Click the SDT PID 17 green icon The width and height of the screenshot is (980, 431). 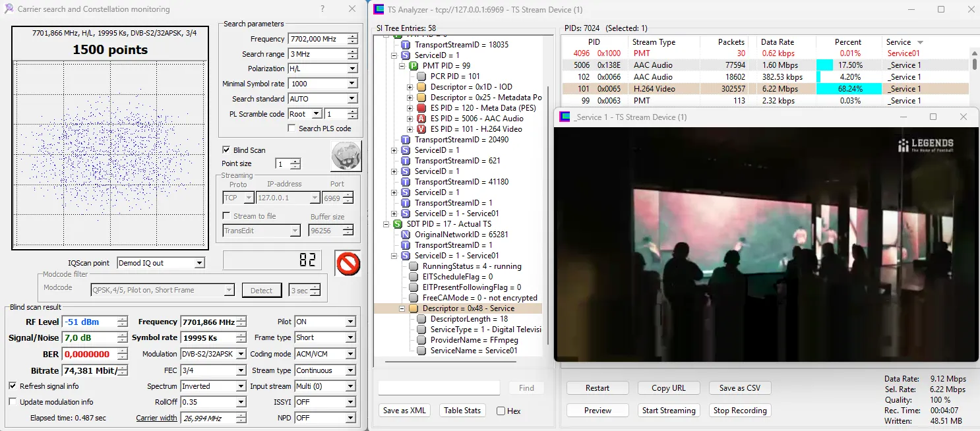pos(398,224)
